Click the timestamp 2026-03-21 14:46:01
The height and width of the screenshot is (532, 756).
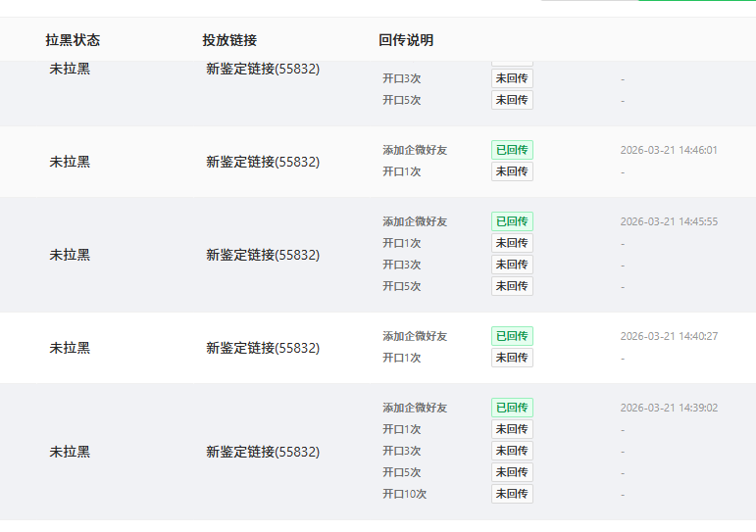[669, 151]
